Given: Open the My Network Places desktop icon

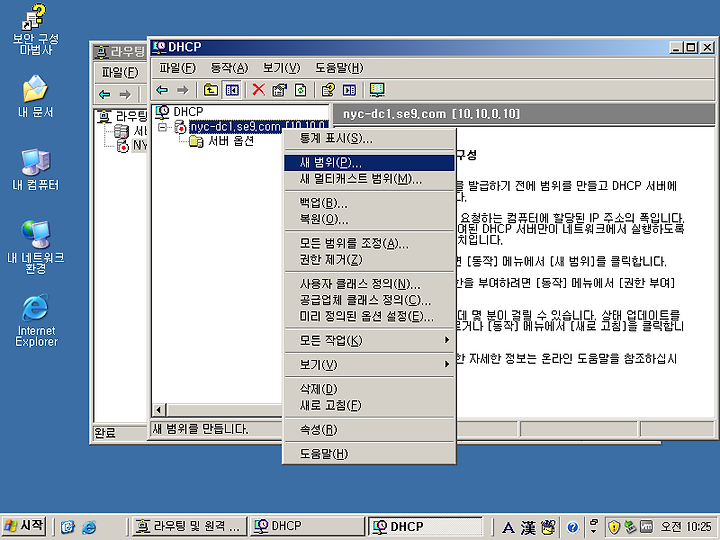Looking at the screenshot, I should (x=35, y=247).
